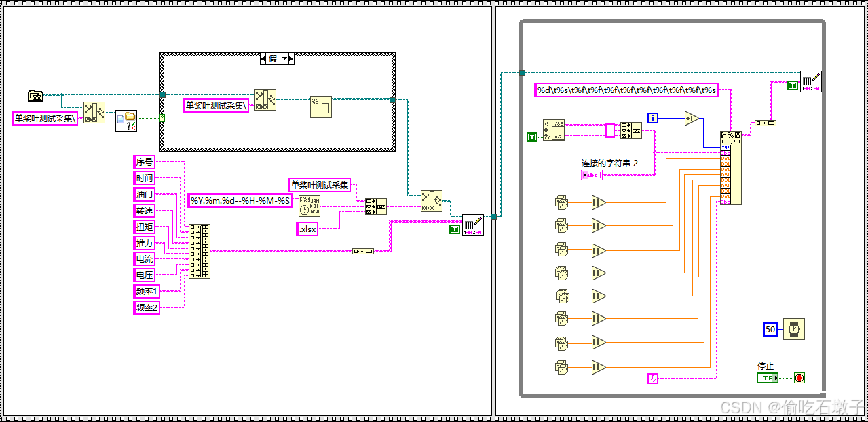Go to next case with the right arrow
Screen dimensions: 868x422
[291, 59]
